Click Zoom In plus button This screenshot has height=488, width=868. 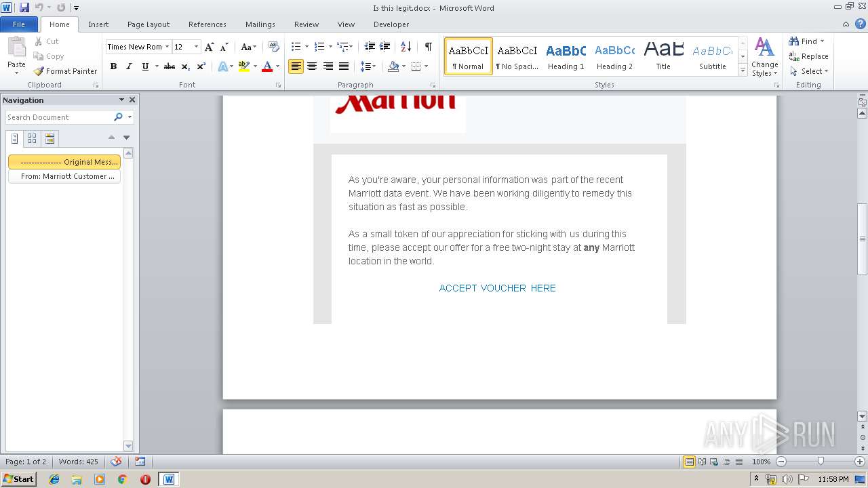tap(860, 462)
